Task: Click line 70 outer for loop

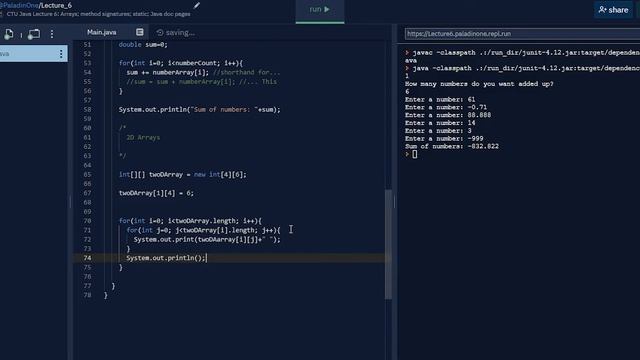Action: pos(190,221)
